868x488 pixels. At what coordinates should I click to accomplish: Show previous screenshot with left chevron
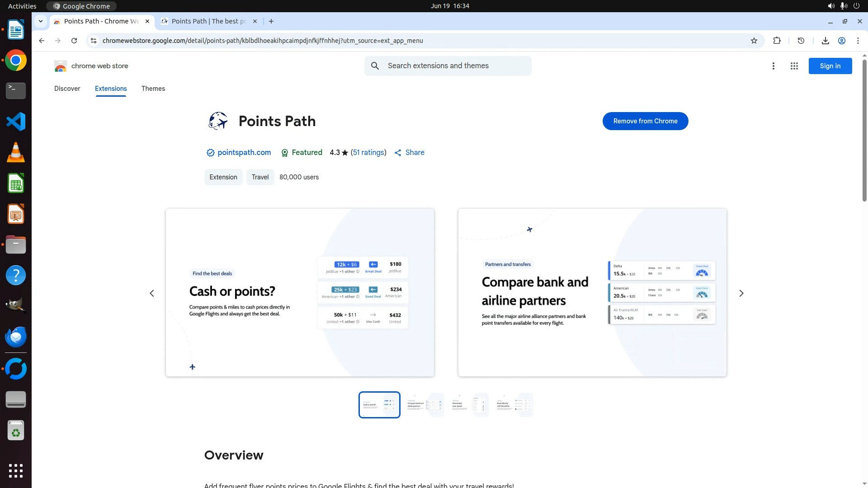pyautogui.click(x=152, y=293)
